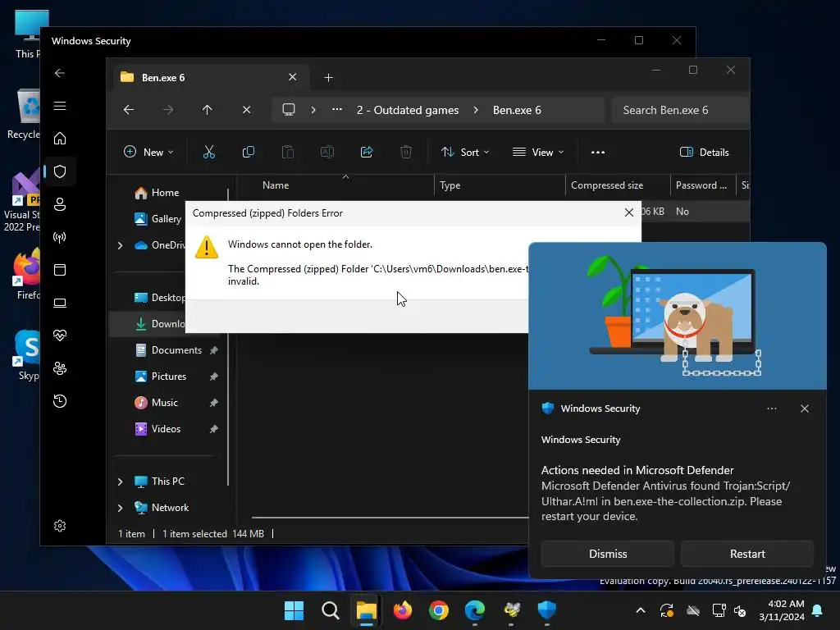This screenshot has height=630, width=840.
Task: Dismiss the Microsoft Defender notification
Action: click(608, 554)
